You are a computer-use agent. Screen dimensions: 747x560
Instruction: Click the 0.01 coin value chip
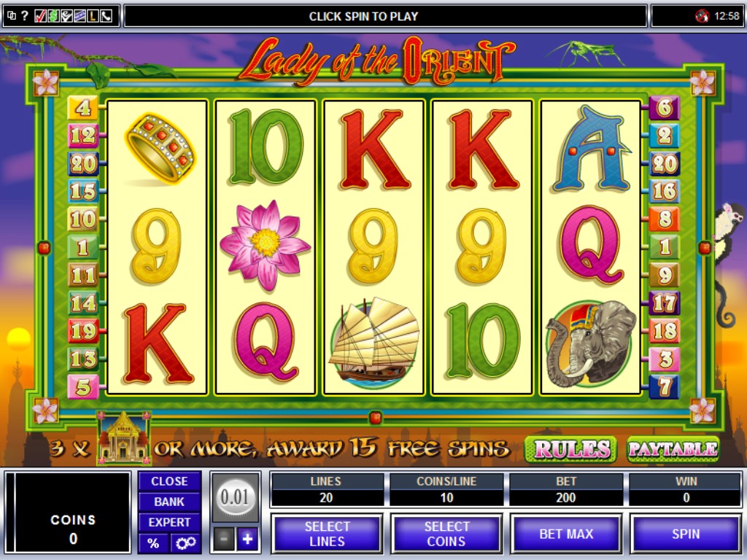pos(236,497)
